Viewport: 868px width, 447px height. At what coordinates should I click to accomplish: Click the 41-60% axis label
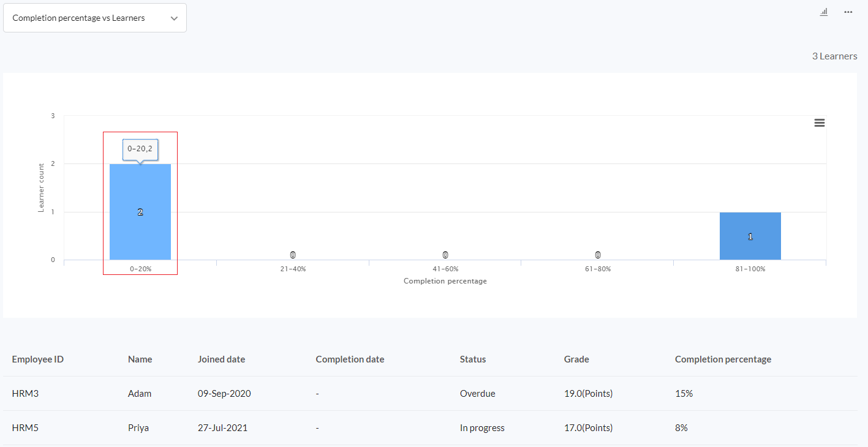click(x=445, y=269)
